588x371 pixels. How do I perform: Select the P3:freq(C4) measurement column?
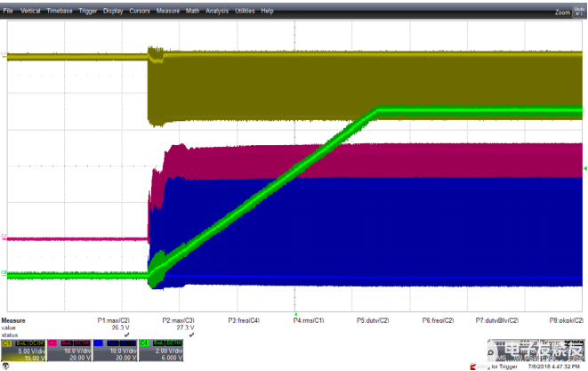244,319
